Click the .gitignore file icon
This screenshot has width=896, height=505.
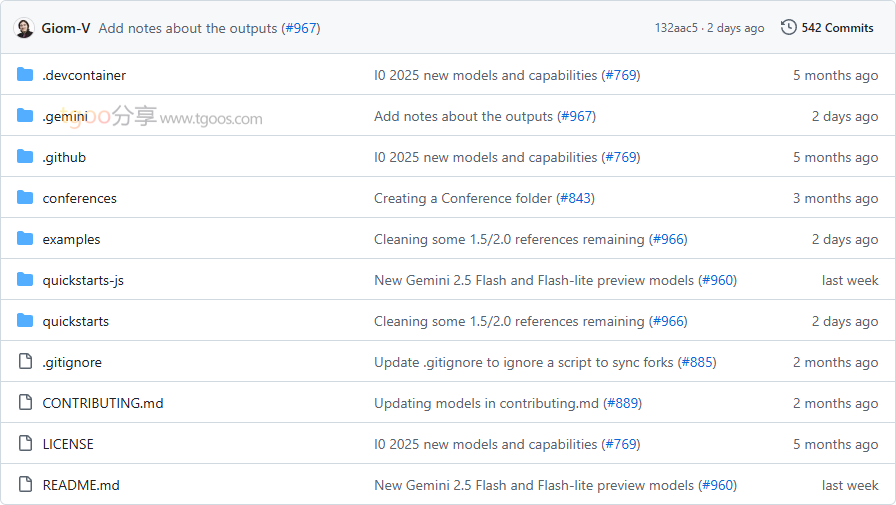click(25, 362)
